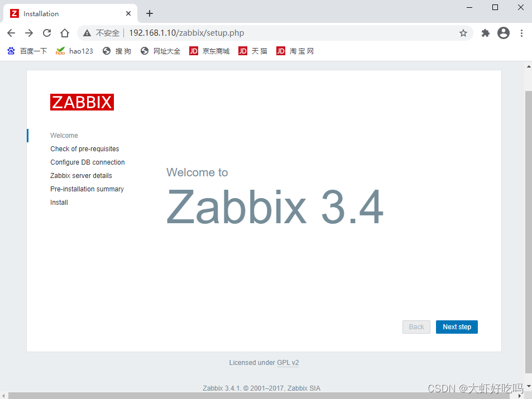This screenshot has height=399, width=532.
Task: Open the hao123 bookmark
Action: pos(74,51)
